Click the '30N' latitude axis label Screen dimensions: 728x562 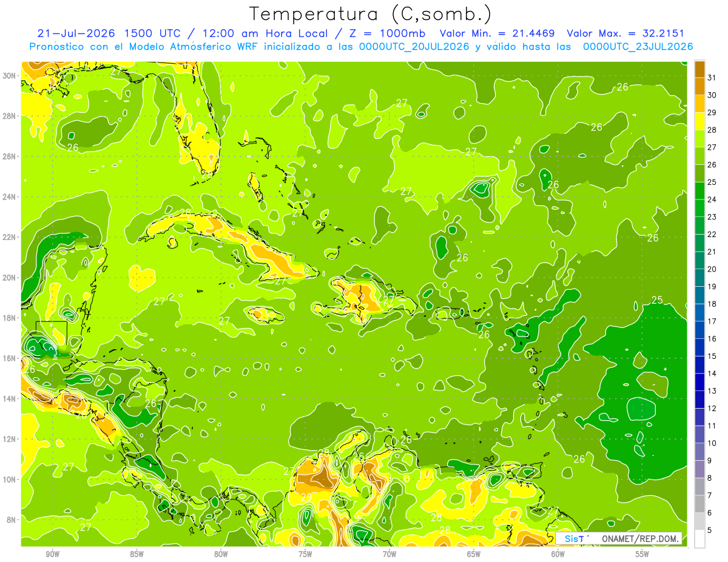pos(10,76)
